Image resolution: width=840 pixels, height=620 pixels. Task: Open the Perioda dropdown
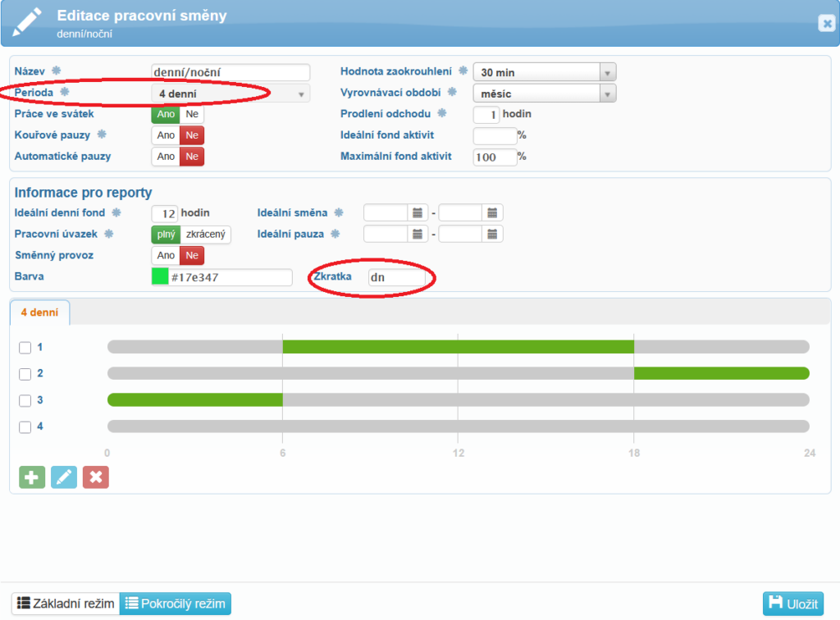coord(230,93)
